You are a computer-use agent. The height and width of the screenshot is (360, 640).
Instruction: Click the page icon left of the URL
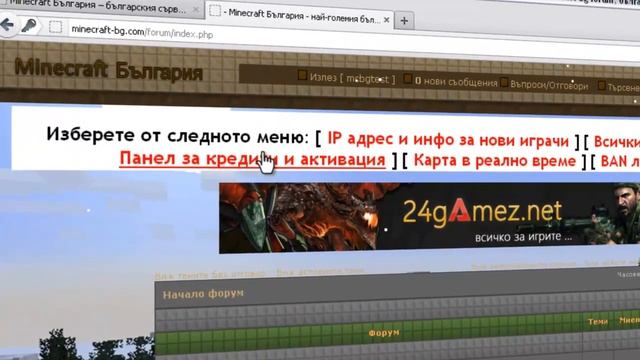point(56,27)
